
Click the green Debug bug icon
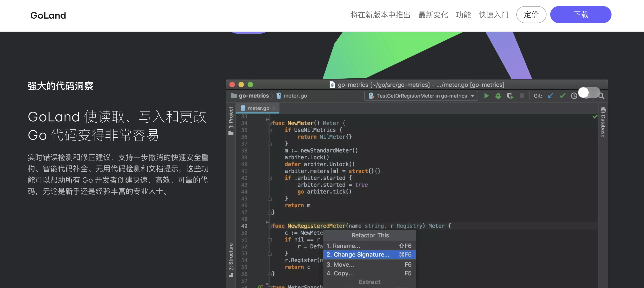498,96
